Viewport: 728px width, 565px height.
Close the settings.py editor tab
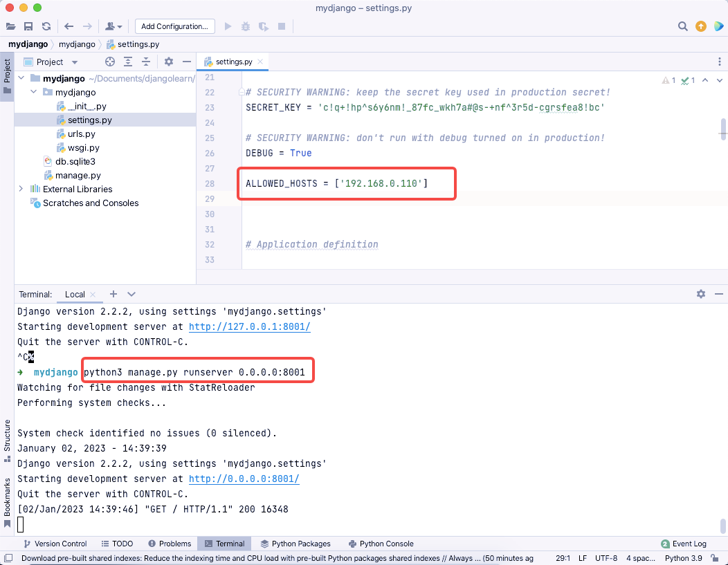point(260,62)
